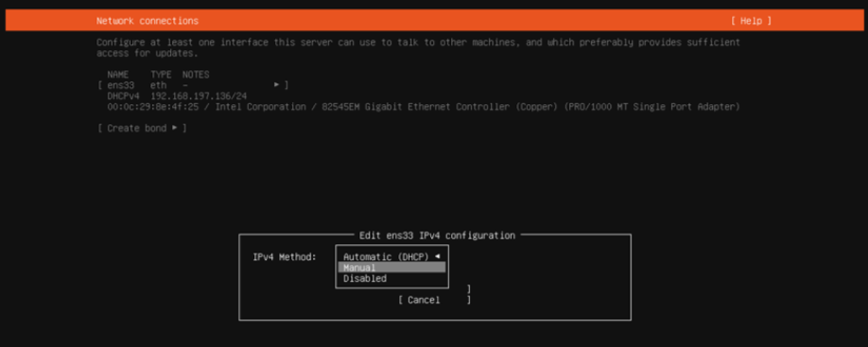
Task: Expand the ens33 interface arrow
Action: [276, 85]
